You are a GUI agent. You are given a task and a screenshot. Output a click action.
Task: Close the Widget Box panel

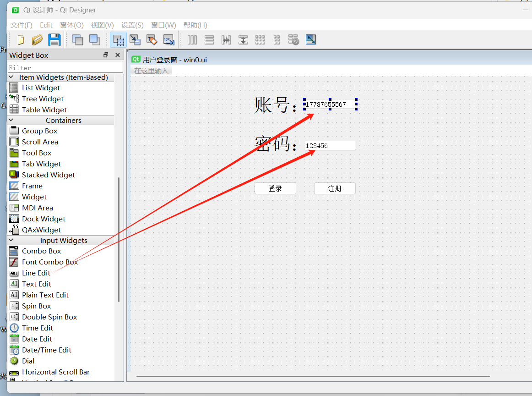pos(117,55)
